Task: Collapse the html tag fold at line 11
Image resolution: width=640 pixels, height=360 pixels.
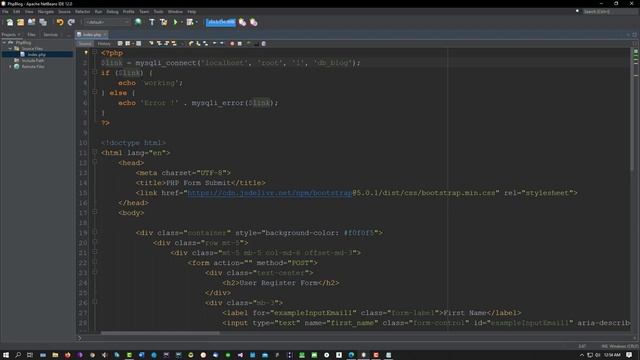Action: 95,152
